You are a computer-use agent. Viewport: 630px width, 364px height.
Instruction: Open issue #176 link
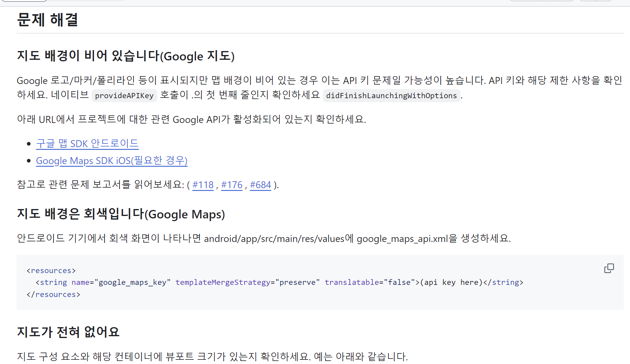click(x=232, y=185)
